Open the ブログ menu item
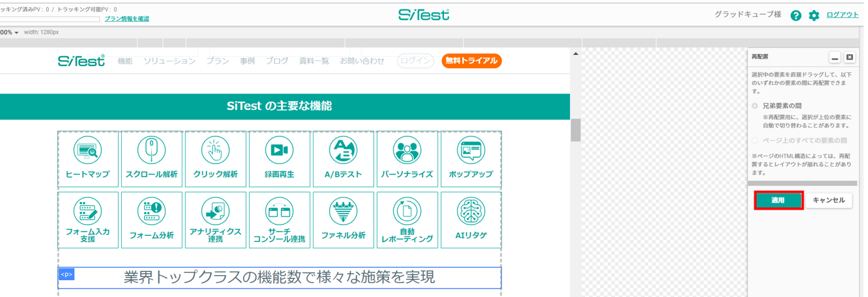Screen dimensions: 868x297 coord(277,61)
